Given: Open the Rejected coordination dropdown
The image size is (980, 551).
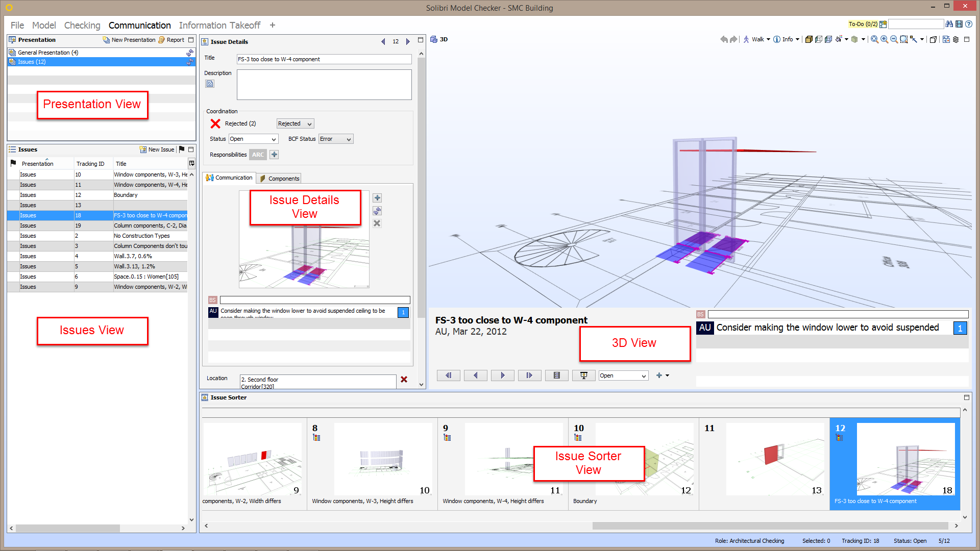Looking at the screenshot, I should coord(295,123).
